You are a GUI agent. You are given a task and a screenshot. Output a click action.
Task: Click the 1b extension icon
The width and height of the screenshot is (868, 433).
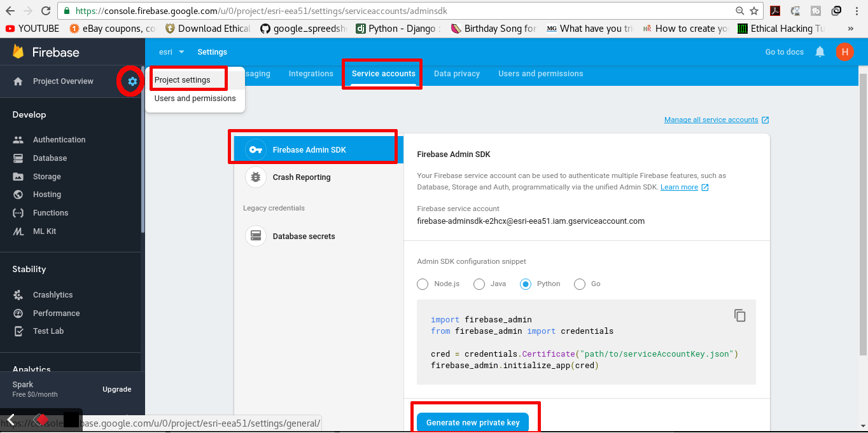(816, 11)
